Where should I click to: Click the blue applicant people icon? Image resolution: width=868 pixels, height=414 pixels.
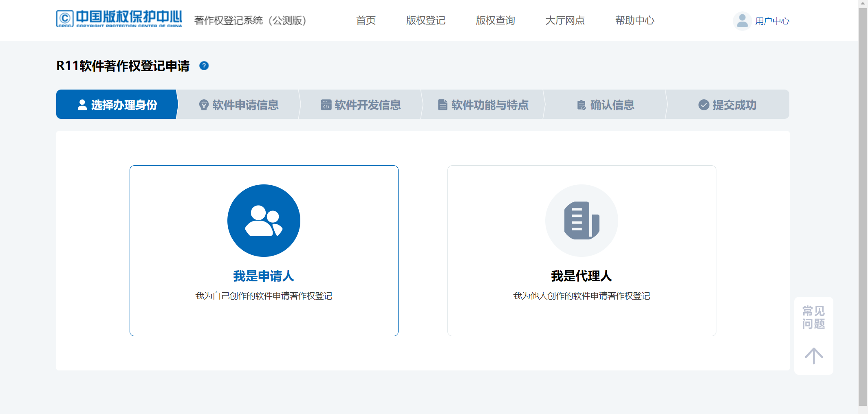pyautogui.click(x=264, y=221)
